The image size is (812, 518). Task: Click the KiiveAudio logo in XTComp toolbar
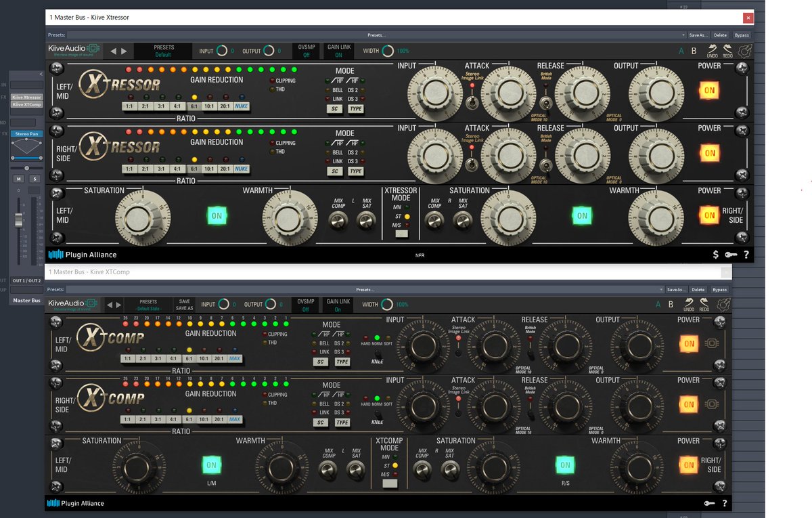click(x=74, y=305)
